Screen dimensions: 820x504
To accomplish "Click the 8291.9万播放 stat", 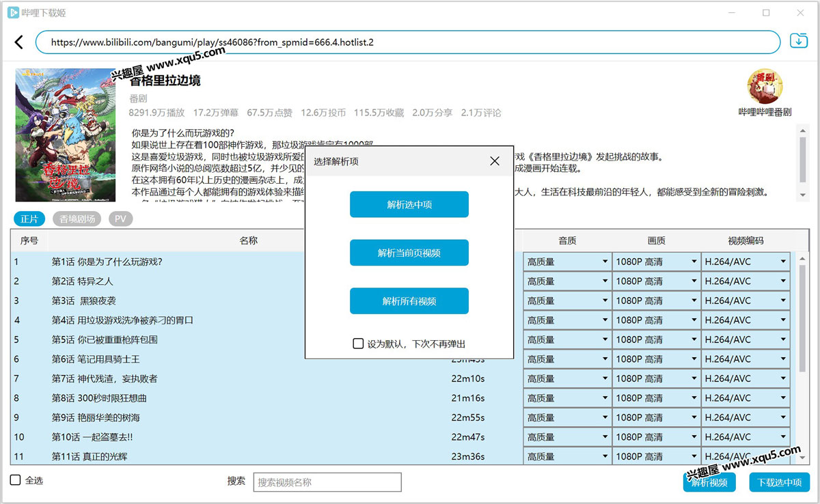I will click(x=156, y=113).
